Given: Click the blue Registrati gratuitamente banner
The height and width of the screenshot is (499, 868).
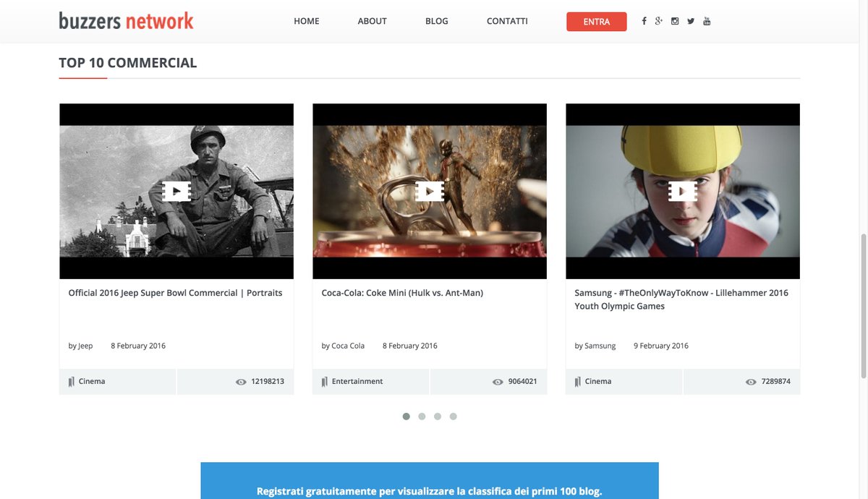Looking at the screenshot, I should (x=430, y=481).
